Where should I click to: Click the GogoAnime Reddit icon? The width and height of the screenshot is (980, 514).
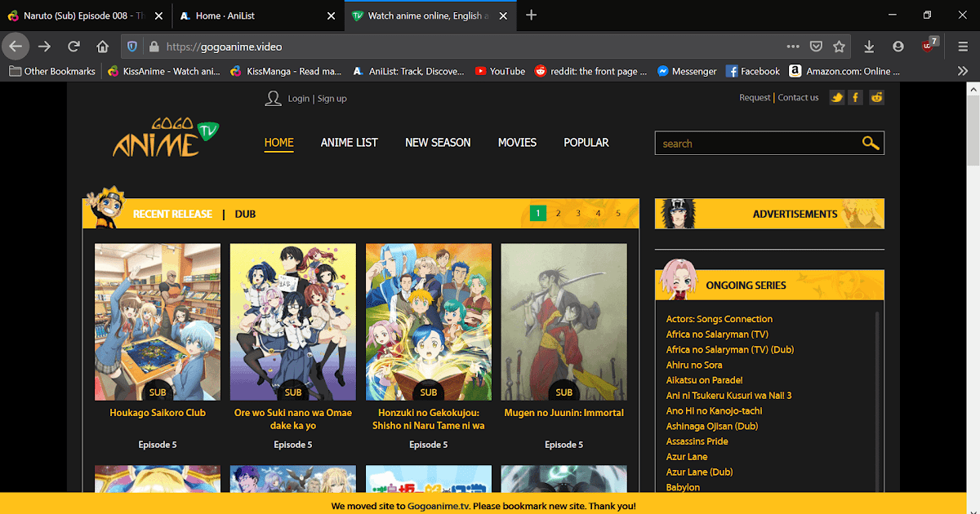(876, 97)
